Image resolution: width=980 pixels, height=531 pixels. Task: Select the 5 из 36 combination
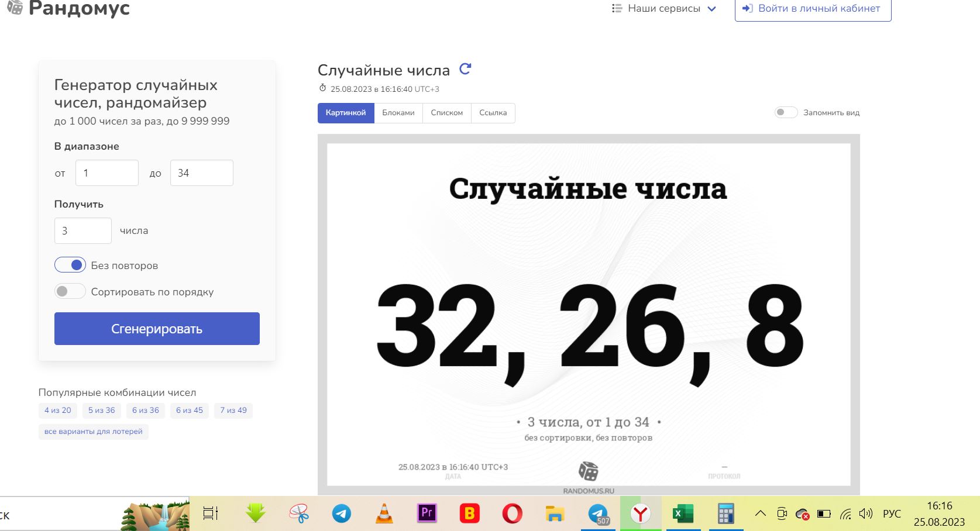click(x=102, y=411)
